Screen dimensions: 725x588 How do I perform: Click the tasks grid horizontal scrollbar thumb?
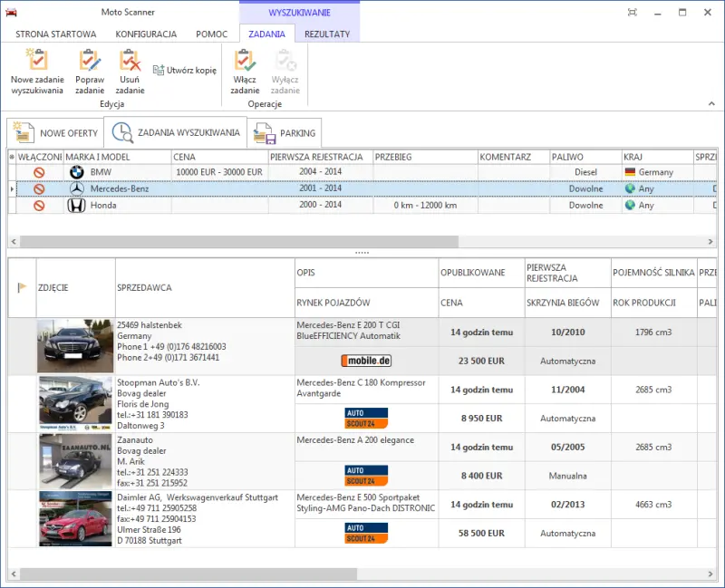239,241
